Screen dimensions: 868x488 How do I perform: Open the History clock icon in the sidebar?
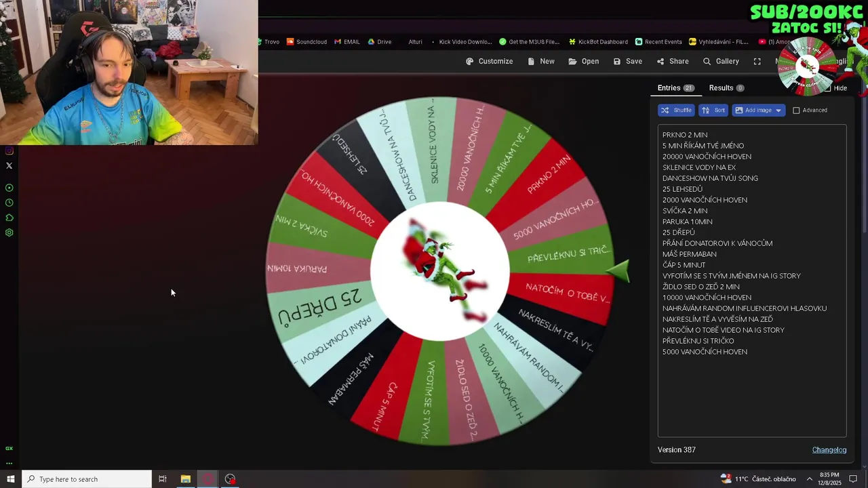pos(9,203)
